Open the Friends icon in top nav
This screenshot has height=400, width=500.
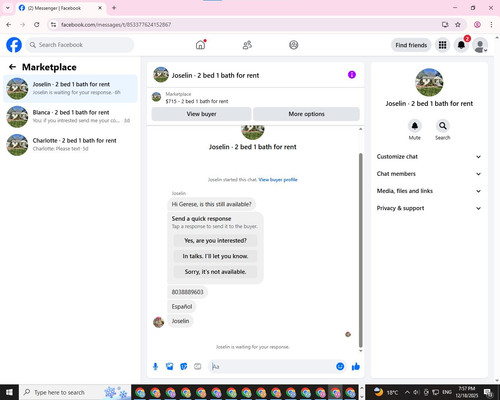coord(247,45)
